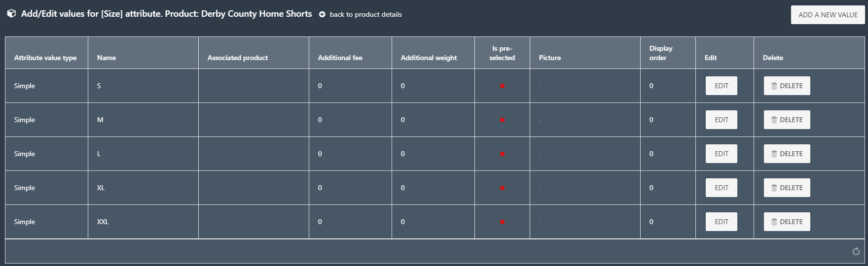Delete the L size value
The width and height of the screenshot is (868, 266).
[x=787, y=154]
